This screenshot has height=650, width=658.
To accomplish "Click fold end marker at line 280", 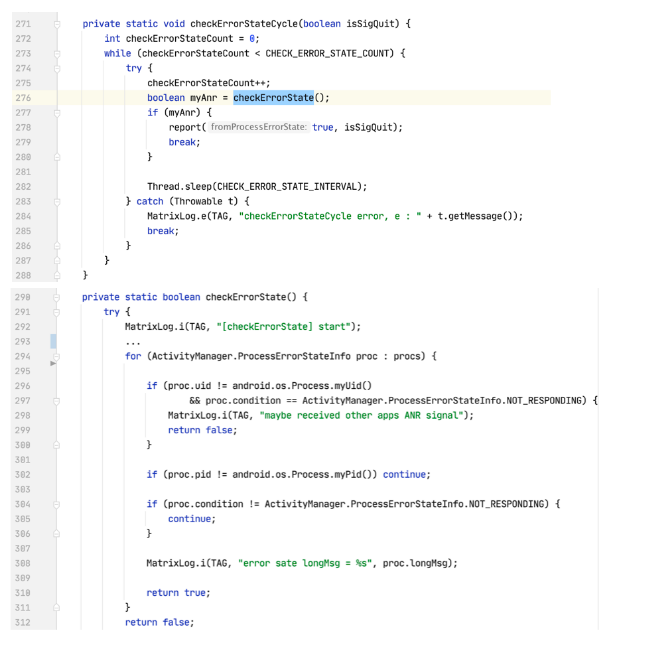I will tap(57, 157).
